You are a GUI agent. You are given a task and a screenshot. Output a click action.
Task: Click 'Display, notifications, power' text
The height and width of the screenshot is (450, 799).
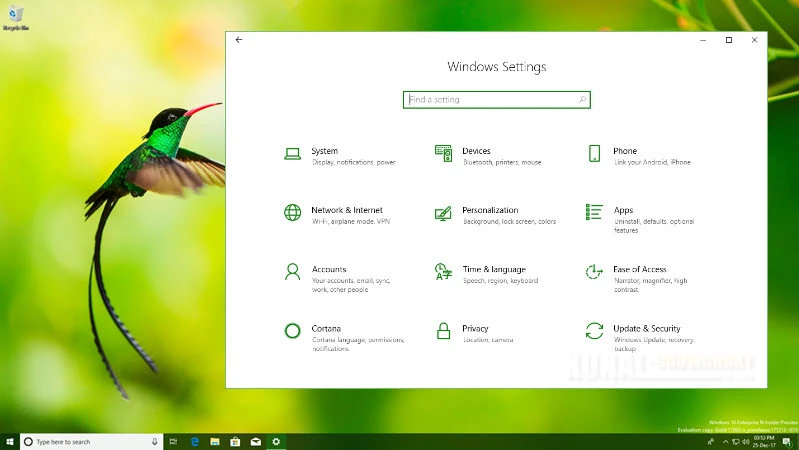click(x=354, y=162)
